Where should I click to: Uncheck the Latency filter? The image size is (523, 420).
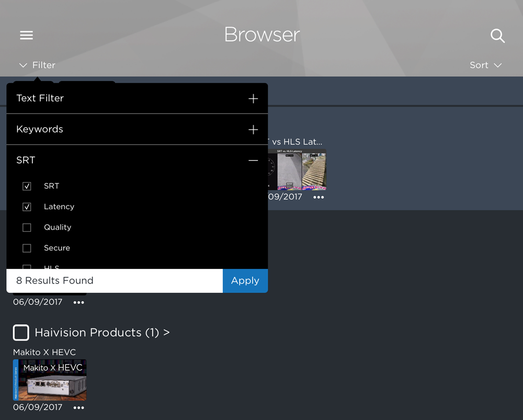(x=27, y=207)
